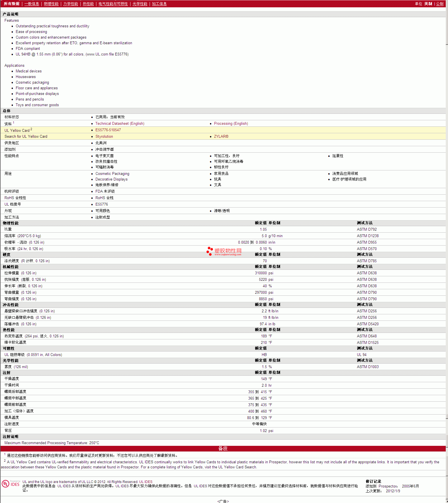The image size is (448, 503).
Task: Open the 热性能 tab in the top bar
Action: [88, 4]
